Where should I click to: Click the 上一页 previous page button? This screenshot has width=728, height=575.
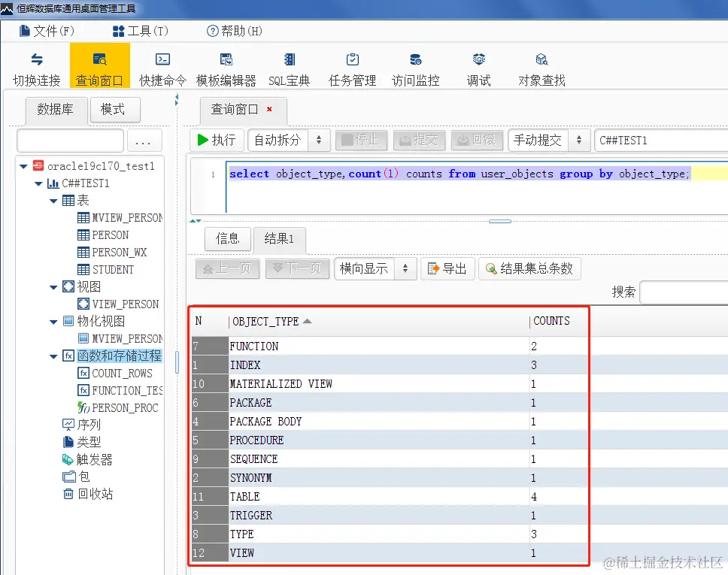227,268
